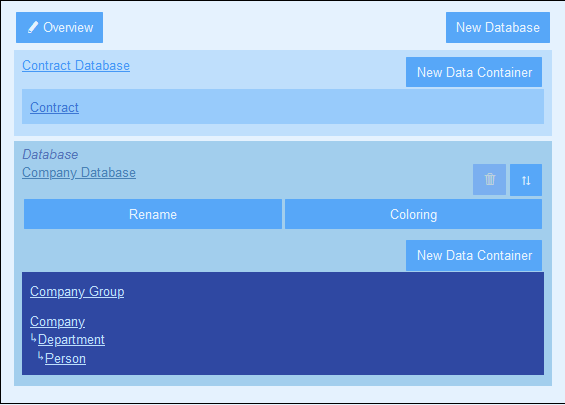Add New Data Container to Contract Database

pos(474,72)
